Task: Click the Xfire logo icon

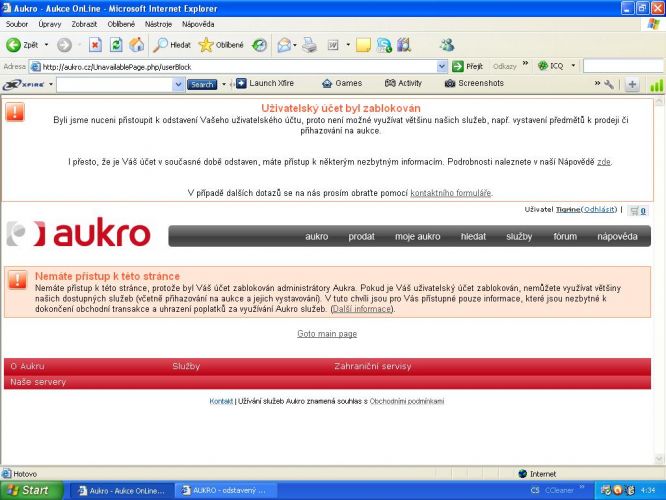Action: [23, 84]
